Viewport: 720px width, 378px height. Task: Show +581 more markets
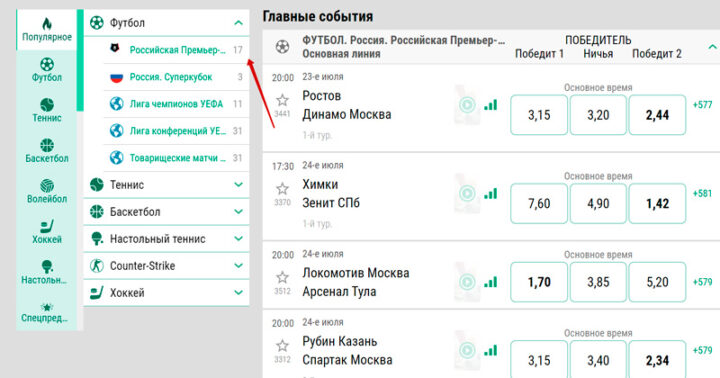click(703, 193)
